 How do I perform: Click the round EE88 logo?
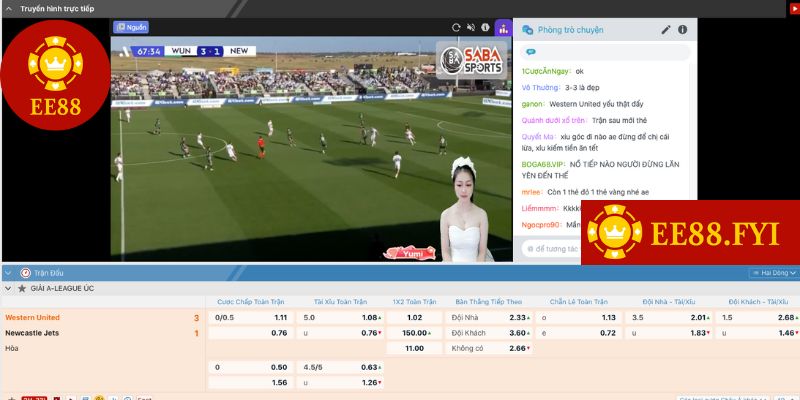56,75
